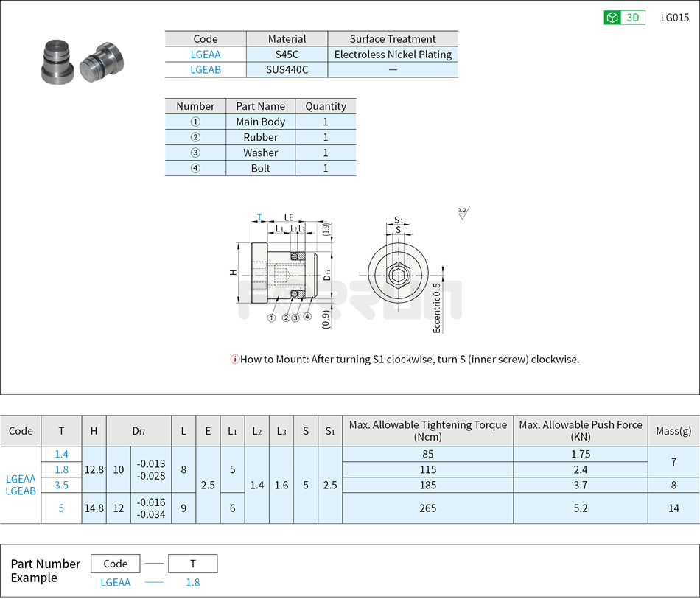
Task: Open the green 3D model view button
Action: (624, 18)
